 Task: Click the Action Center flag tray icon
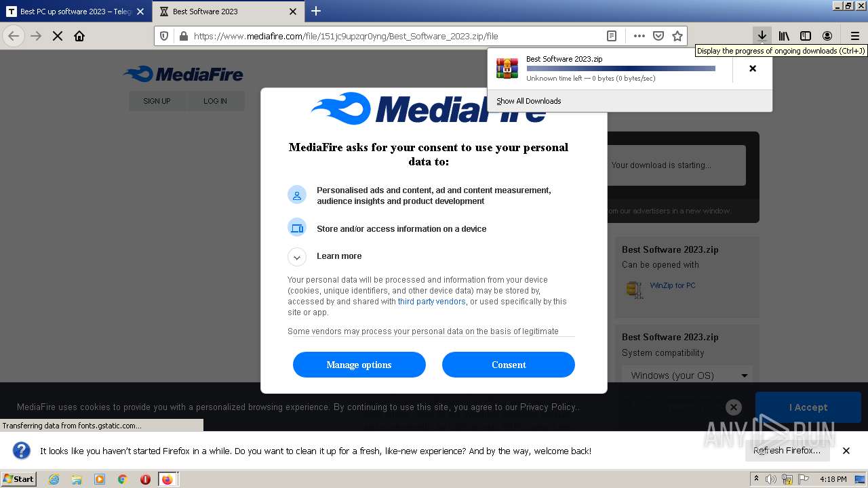point(804,479)
